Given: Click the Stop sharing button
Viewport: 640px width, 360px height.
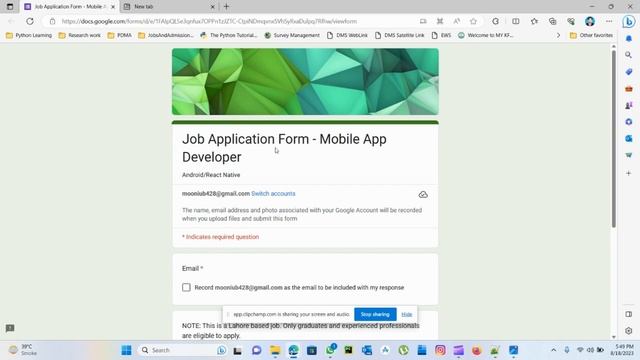Looking at the screenshot, I should (375, 314).
